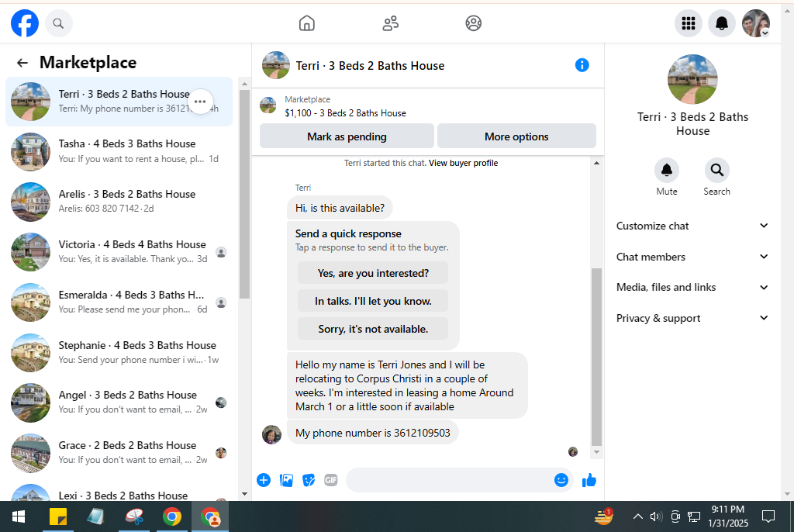The width and height of the screenshot is (794, 532).
Task: Open Terri 3 Beds 2 Baths House chat
Action: (x=119, y=102)
